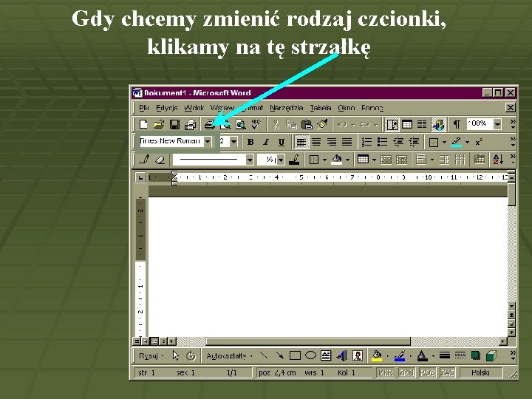Open the Plik menu
The image size is (532, 399).
(144, 108)
